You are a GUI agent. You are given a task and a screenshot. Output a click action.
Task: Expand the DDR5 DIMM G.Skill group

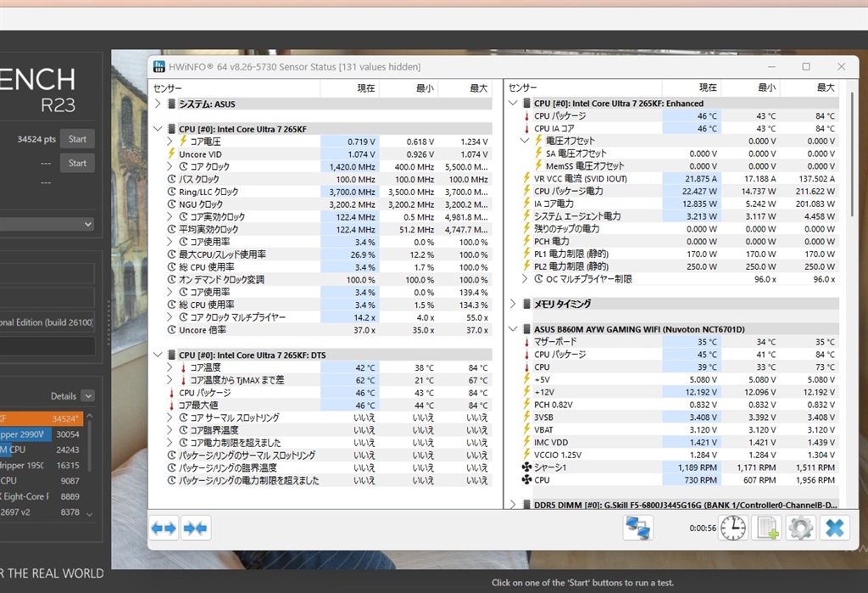513,504
